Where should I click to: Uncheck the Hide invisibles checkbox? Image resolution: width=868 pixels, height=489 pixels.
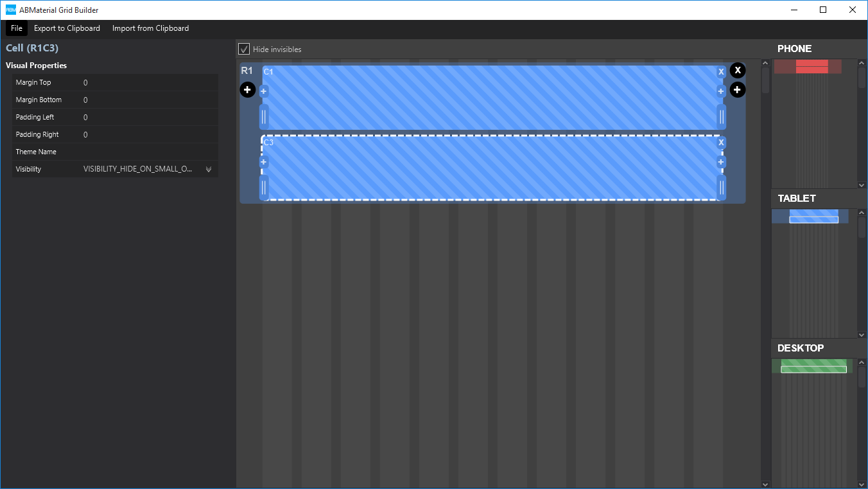click(x=243, y=49)
